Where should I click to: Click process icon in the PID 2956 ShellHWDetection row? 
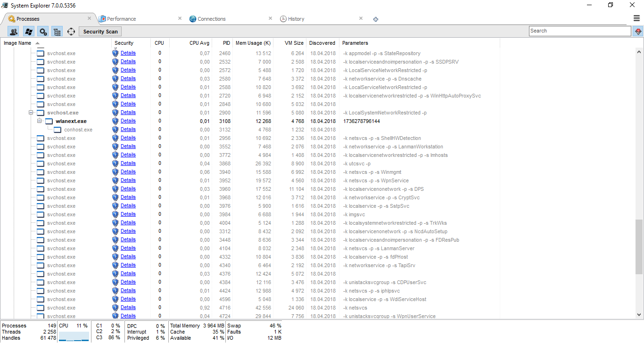click(41, 138)
